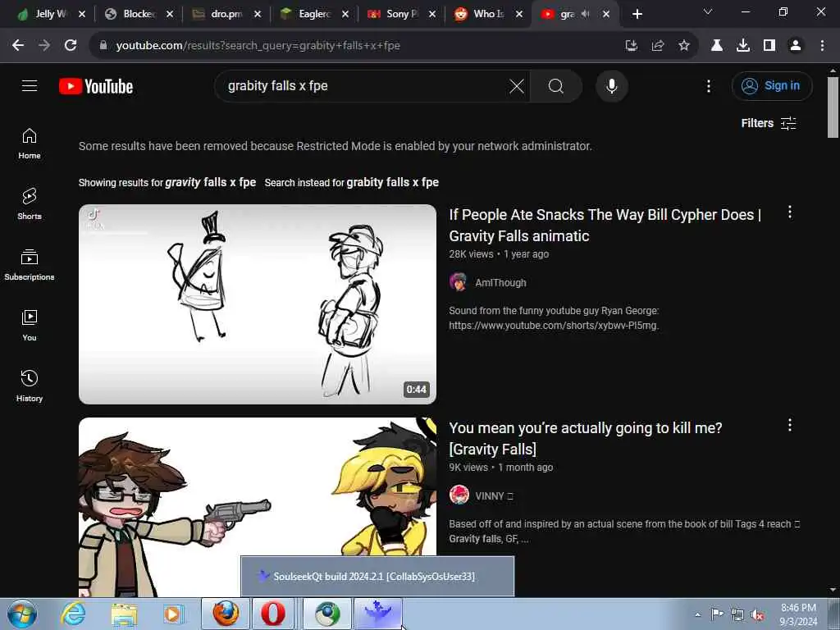840x630 pixels.
Task: Open options menu for 'going to kill me' video
Action: point(790,426)
